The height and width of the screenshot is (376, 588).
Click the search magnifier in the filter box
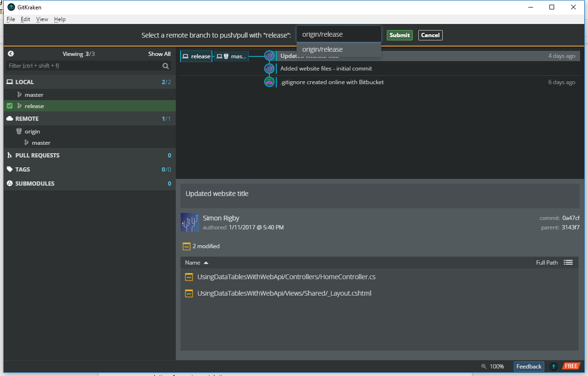tap(165, 66)
